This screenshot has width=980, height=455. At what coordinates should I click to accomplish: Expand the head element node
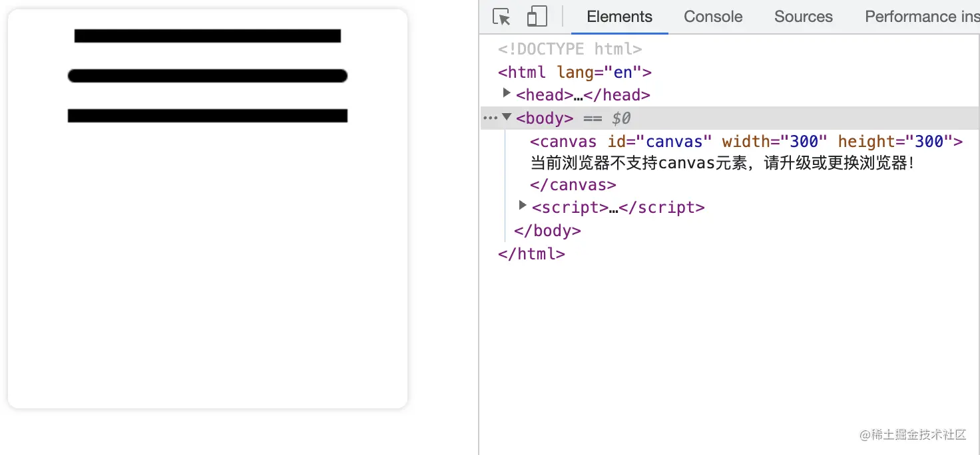coord(507,93)
